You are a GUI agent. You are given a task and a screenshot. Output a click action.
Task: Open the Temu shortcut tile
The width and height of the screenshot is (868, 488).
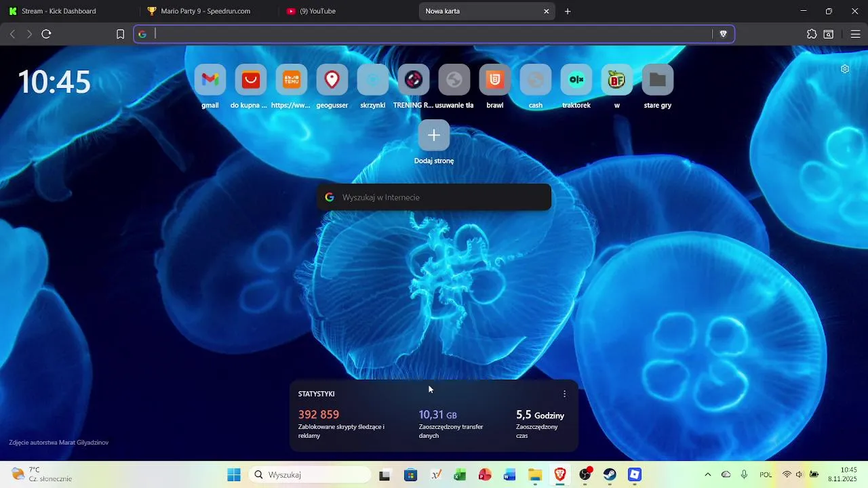[292, 80]
